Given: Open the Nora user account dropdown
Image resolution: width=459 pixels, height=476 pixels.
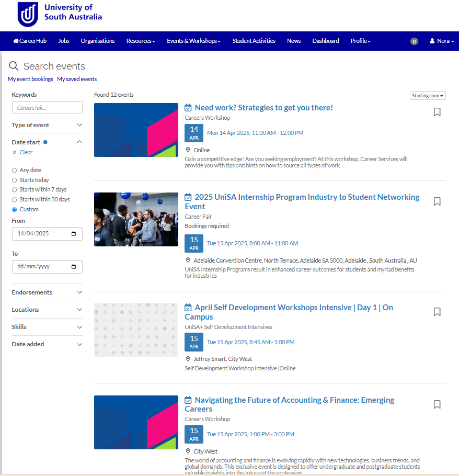Looking at the screenshot, I should [x=442, y=41].
